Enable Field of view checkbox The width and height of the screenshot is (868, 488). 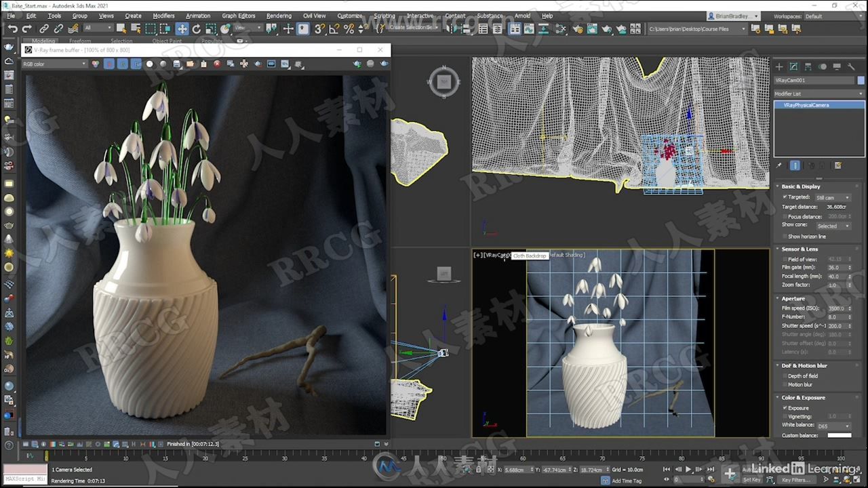[x=785, y=260]
